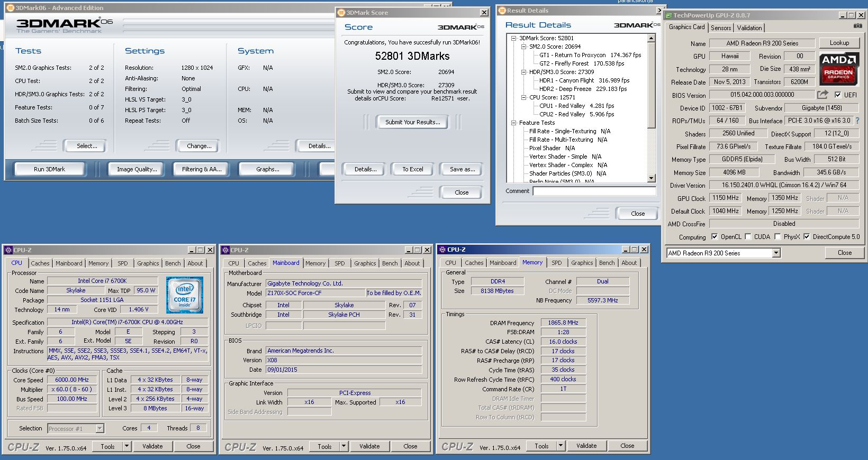Switch to the Validation tab in GPU-Z
Screen dimensions: 868x460
pyautogui.click(x=749, y=28)
